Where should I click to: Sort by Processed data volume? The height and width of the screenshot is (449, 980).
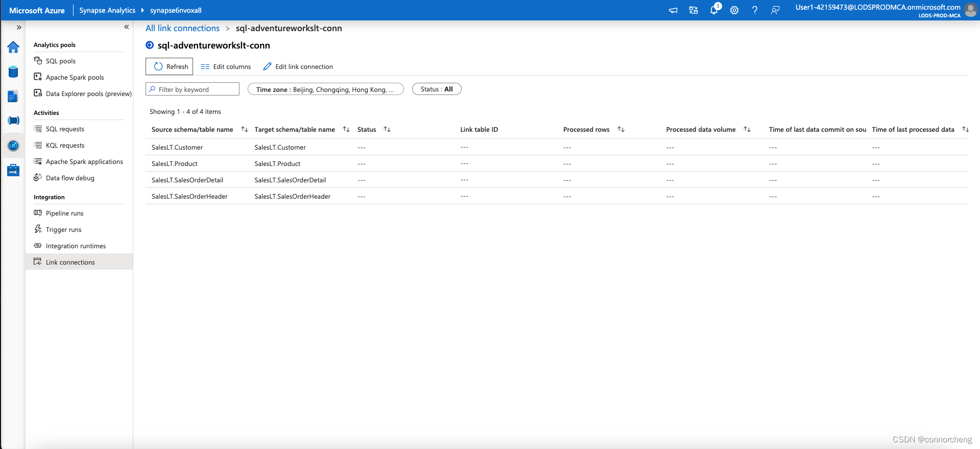[747, 129]
